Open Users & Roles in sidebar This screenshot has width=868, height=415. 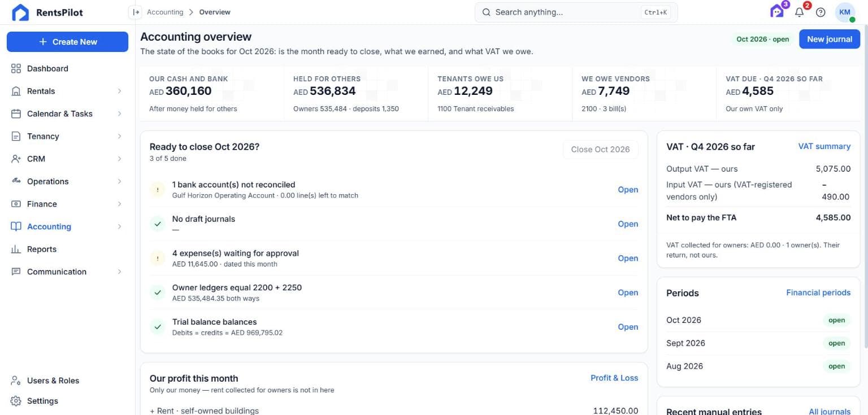67,381
